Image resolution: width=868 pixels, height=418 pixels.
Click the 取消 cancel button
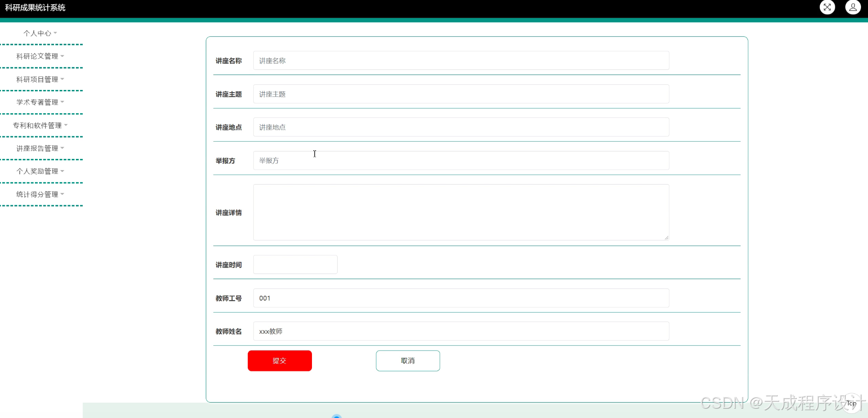[x=408, y=361]
